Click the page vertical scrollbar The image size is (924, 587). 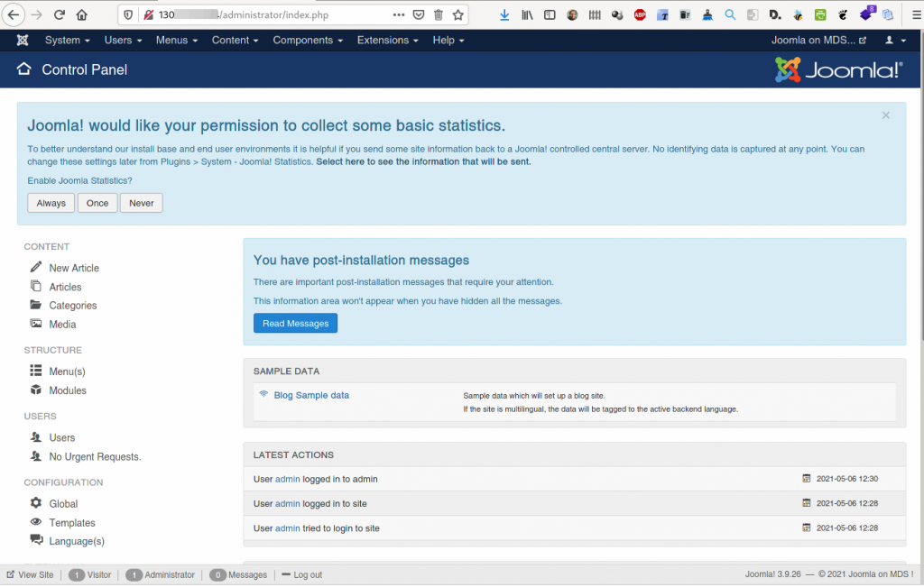(x=921, y=186)
